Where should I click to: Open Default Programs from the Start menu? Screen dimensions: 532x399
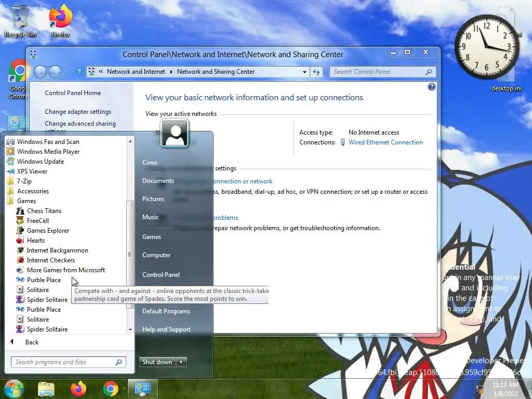tap(166, 311)
